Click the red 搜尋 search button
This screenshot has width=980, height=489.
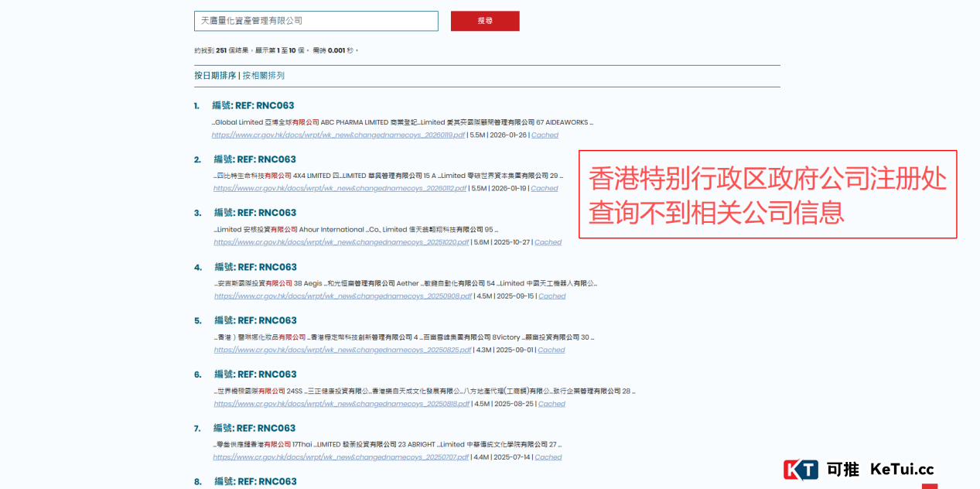[485, 21]
